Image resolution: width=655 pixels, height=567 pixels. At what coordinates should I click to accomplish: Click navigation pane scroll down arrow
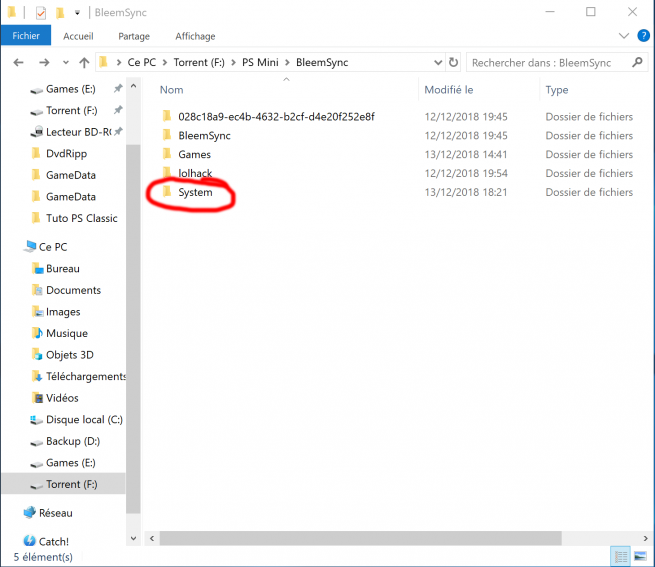134,538
